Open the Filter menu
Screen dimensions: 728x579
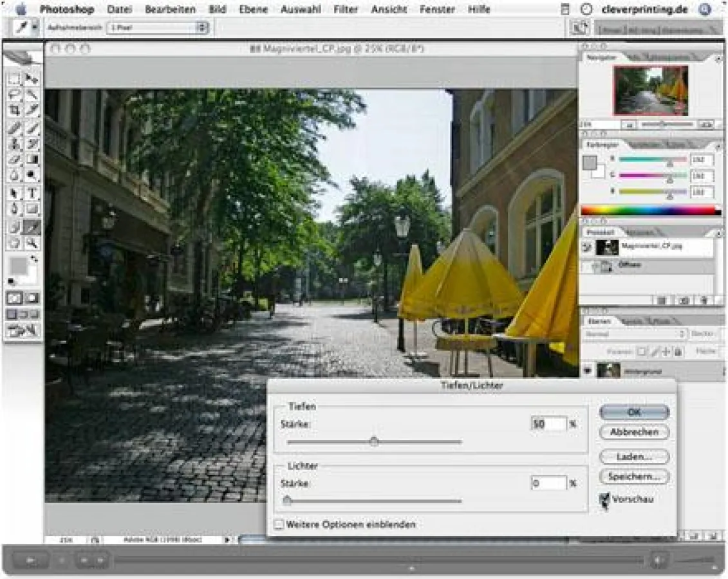coord(346,10)
